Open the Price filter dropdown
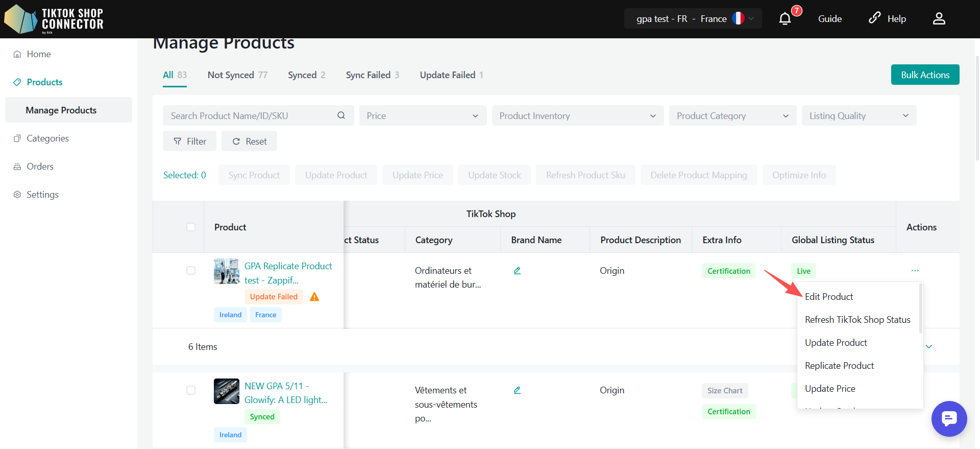This screenshot has height=449, width=980. pos(423,115)
